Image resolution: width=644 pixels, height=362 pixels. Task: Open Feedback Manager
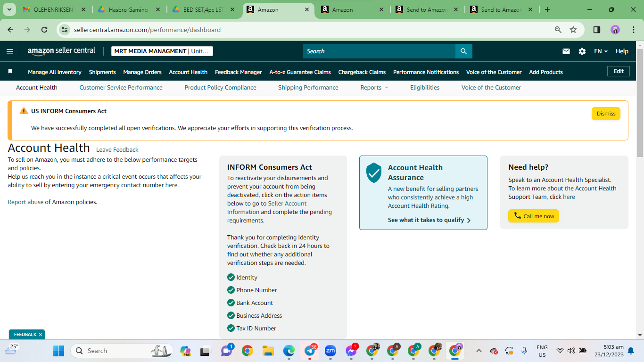coord(239,72)
